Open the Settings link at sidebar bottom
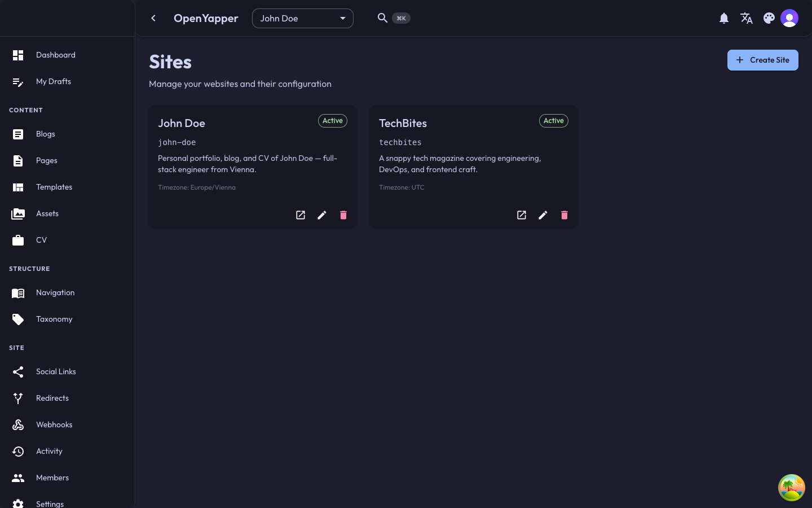 click(50, 503)
